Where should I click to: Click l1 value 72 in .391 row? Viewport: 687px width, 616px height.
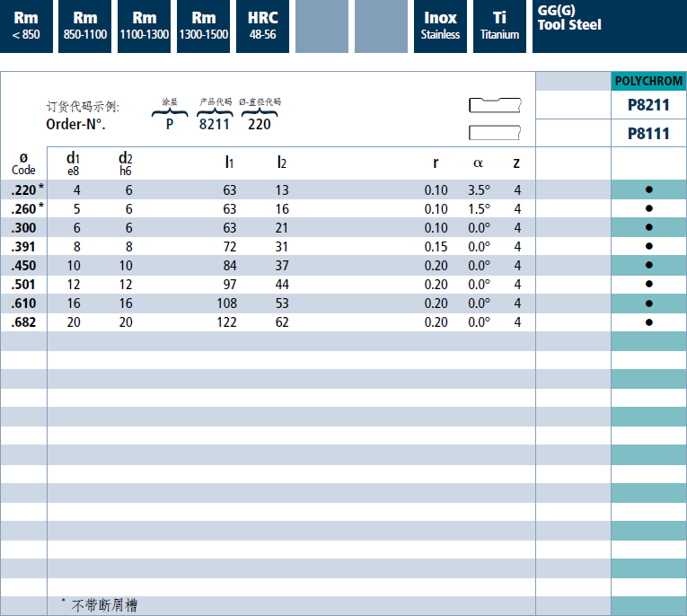[x=230, y=247]
